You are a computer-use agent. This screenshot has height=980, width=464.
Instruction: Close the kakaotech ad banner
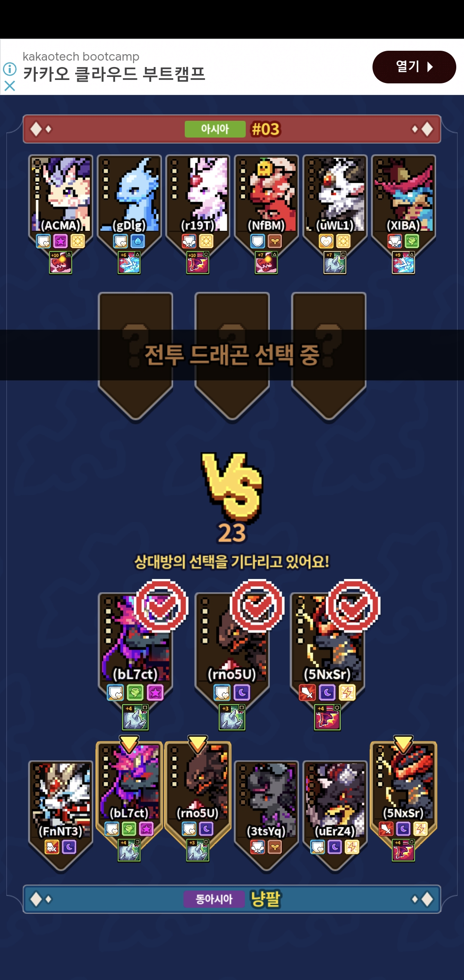coord(9,86)
